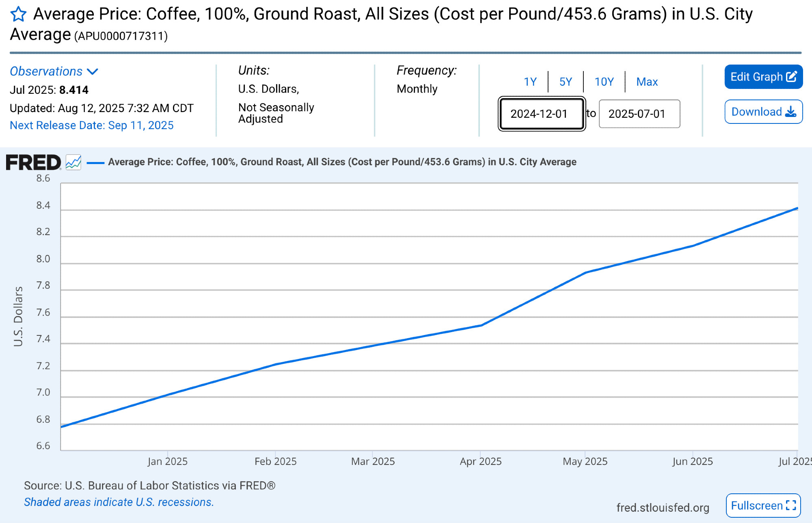
Task: Click the series legend title text
Action: 342,162
